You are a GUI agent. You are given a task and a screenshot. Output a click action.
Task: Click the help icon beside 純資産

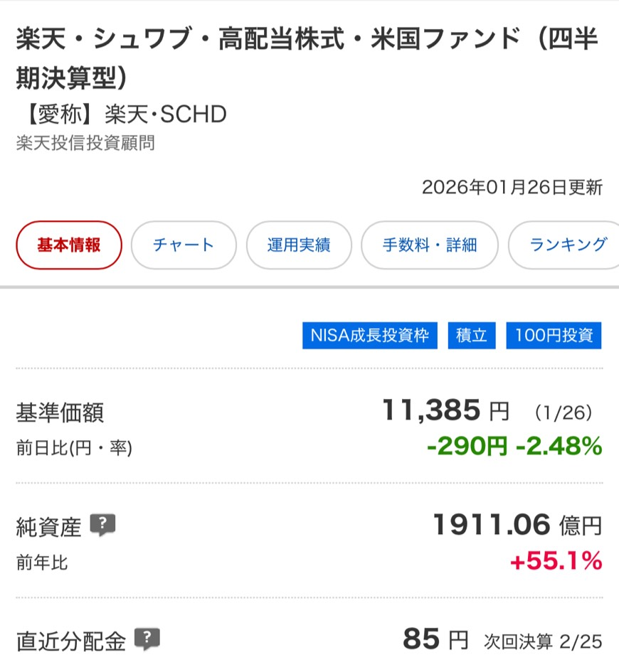102,526
